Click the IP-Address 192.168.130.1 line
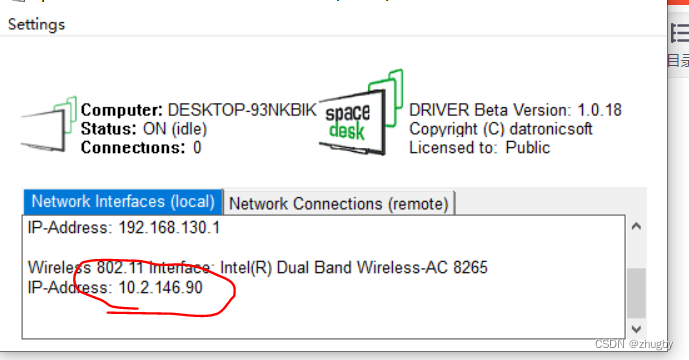The width and height of the screenshot is (689, 360). [123, 228]
